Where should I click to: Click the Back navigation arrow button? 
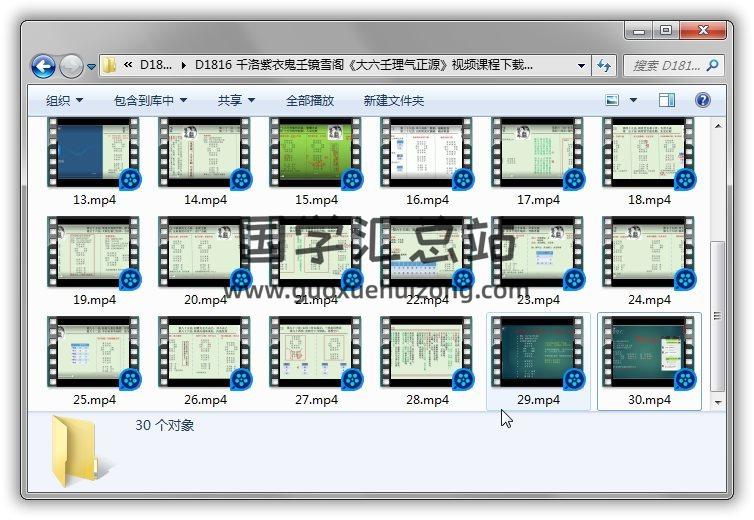(x=43, y=66)
